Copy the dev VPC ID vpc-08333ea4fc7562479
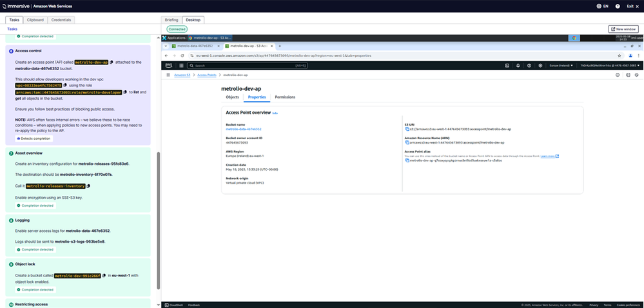644x308 pixels. coord(65,86)
